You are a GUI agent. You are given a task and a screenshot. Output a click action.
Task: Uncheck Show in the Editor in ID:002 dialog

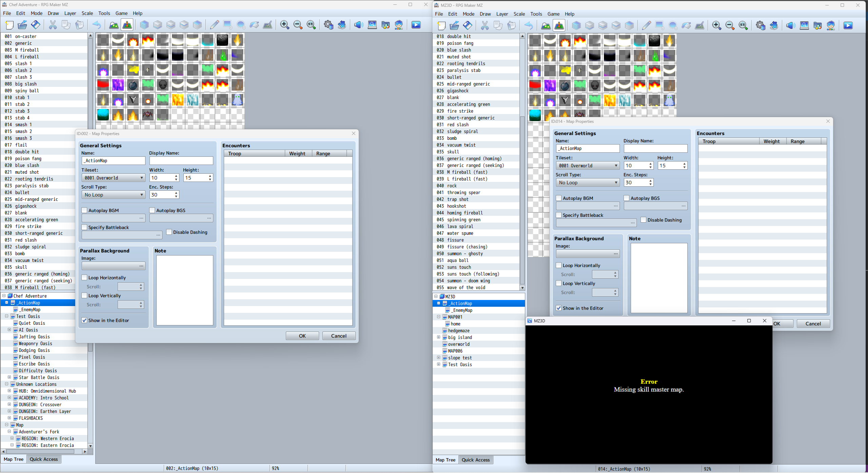(x=84, y=320)
